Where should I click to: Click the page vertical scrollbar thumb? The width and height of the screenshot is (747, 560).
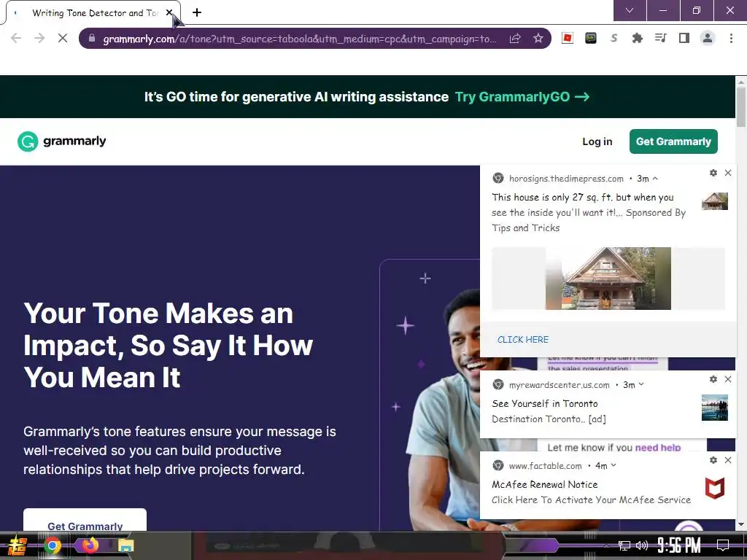point(741,107)
